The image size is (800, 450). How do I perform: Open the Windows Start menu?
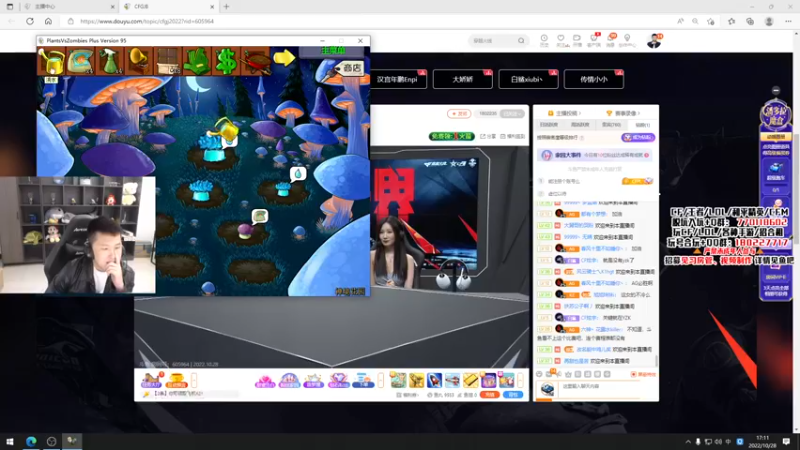[10, 441]
